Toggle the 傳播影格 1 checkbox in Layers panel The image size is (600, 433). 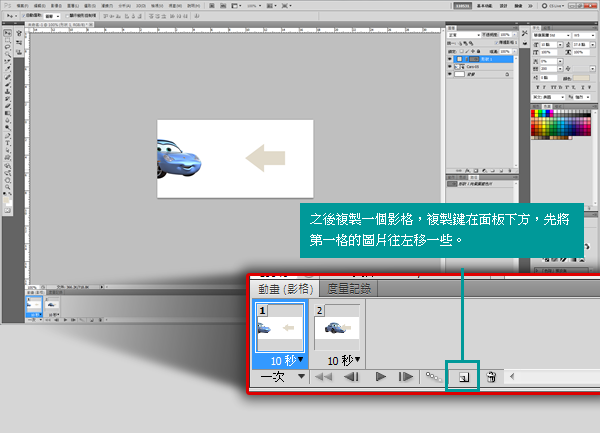pos(496,42)
